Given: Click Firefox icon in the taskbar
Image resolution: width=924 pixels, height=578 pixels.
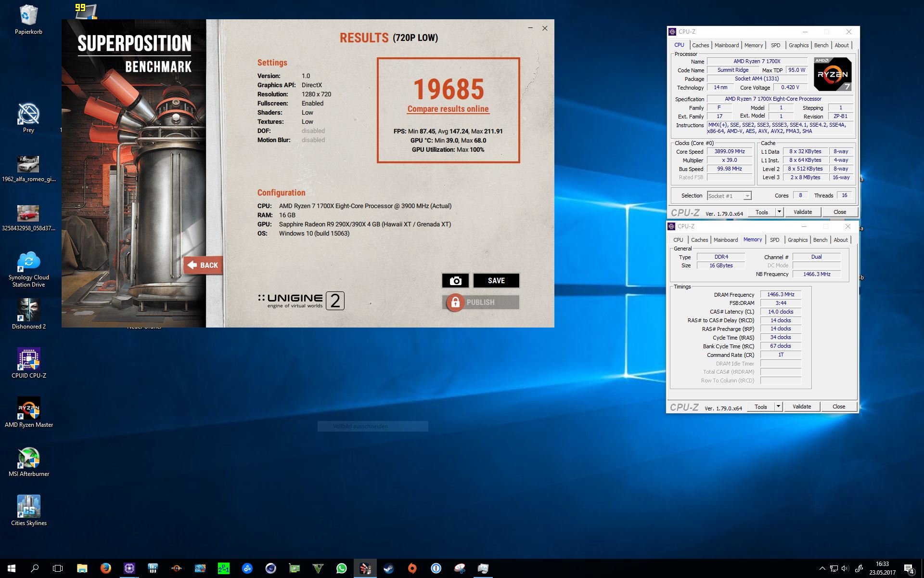Looking at the screenshot, I should point(105,568).
